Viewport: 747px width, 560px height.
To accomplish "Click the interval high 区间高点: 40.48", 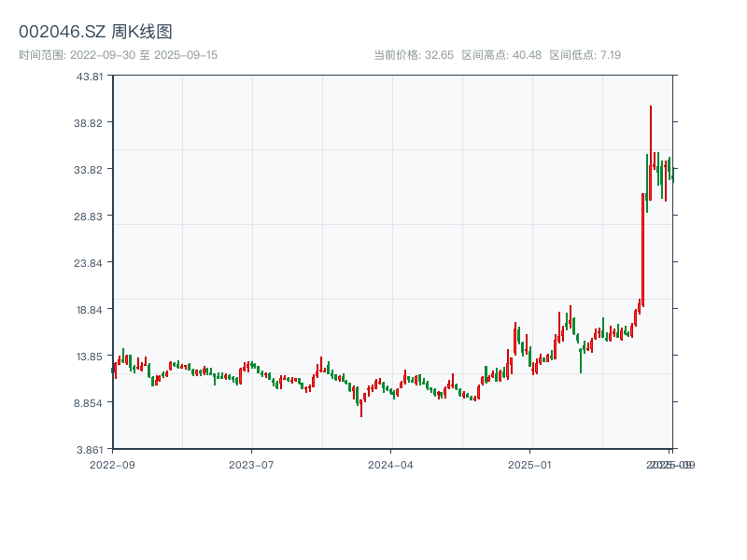I will tap(501, 55).
